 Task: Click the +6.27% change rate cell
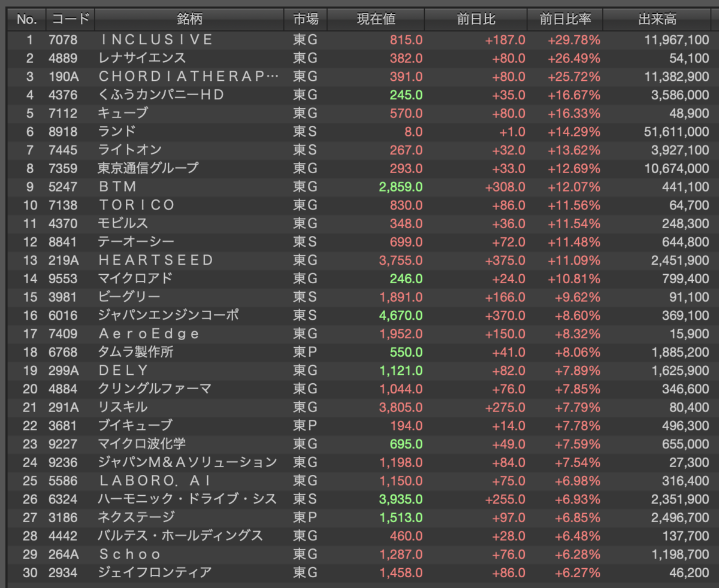click(577, 573)
